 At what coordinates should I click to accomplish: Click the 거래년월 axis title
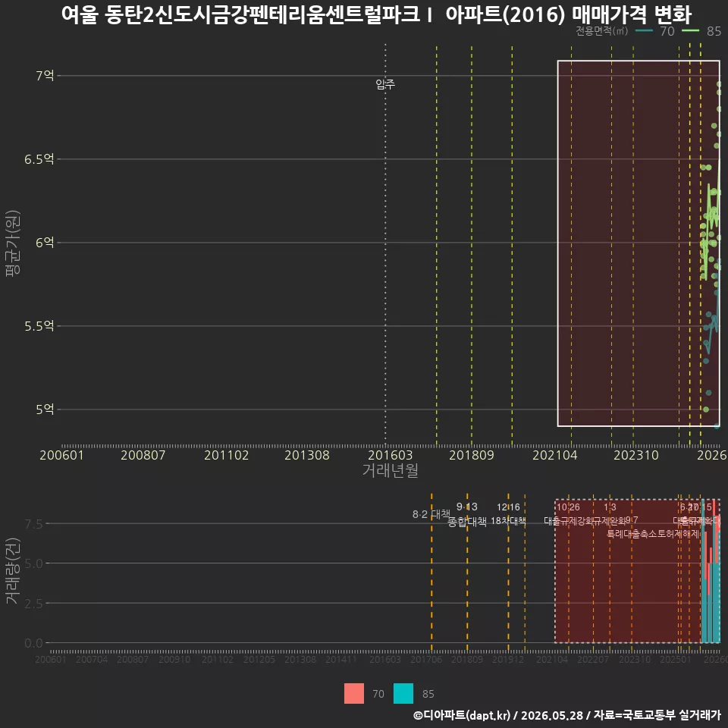(391, 470)
